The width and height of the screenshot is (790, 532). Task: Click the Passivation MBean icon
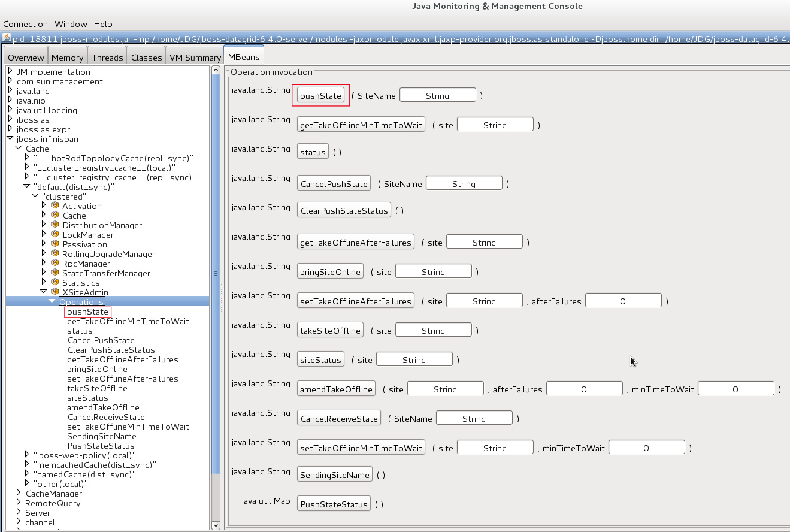point(55,244)
